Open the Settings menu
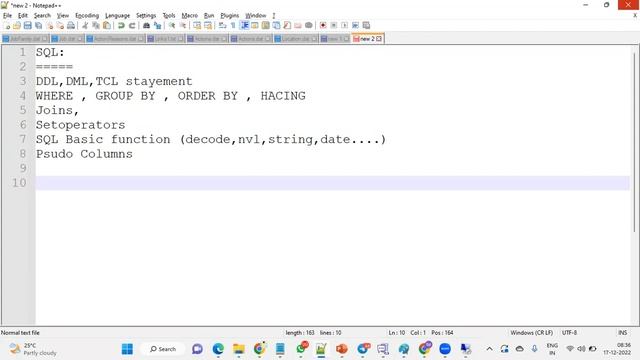This screenshot has height=360, width=640. pyautogui.click(x=146, y=16)
